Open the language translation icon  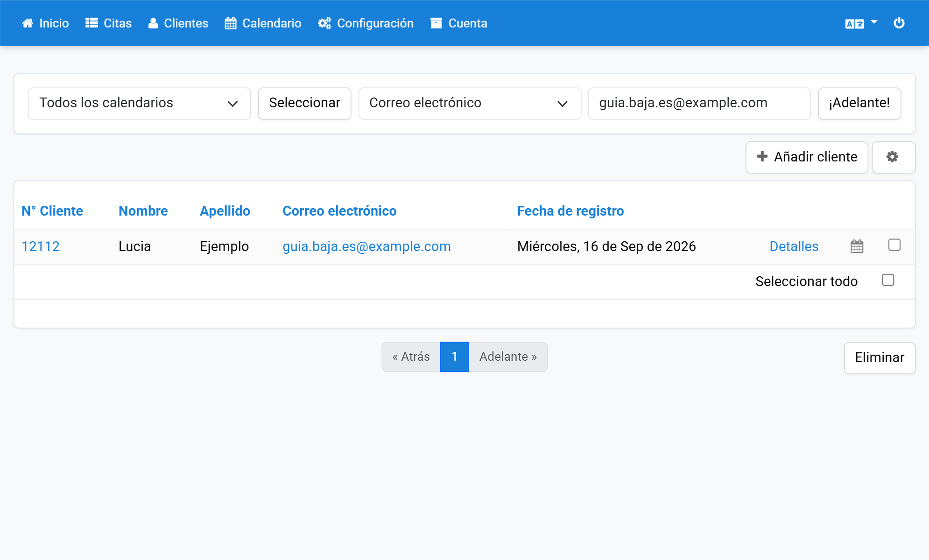click(854, 24)
